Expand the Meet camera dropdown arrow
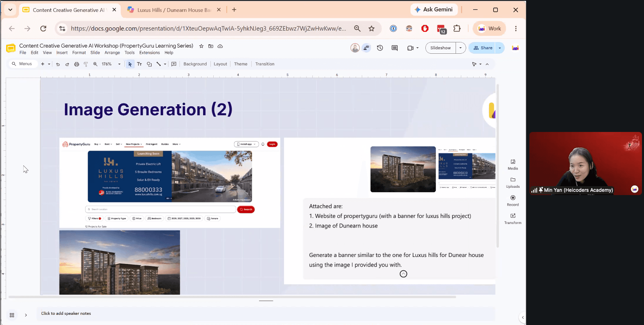This screenshot has height=325, width=644. (x=418, y=48)
